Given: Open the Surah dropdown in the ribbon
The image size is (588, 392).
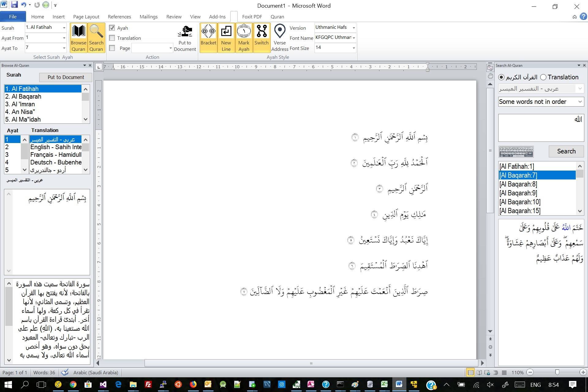Looking at the screenshot, I should 64,28.
